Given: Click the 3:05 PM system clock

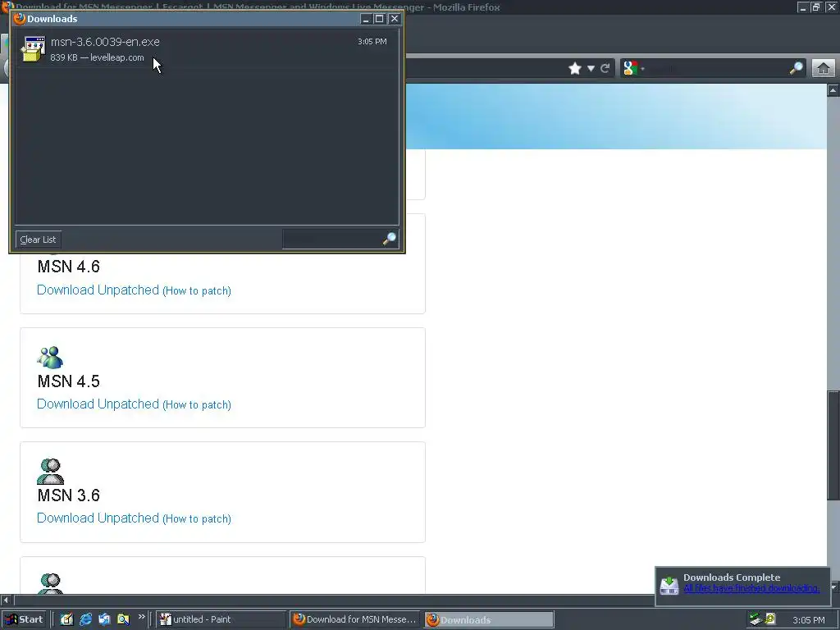Looking at the screenshot, I should point(808,620).
